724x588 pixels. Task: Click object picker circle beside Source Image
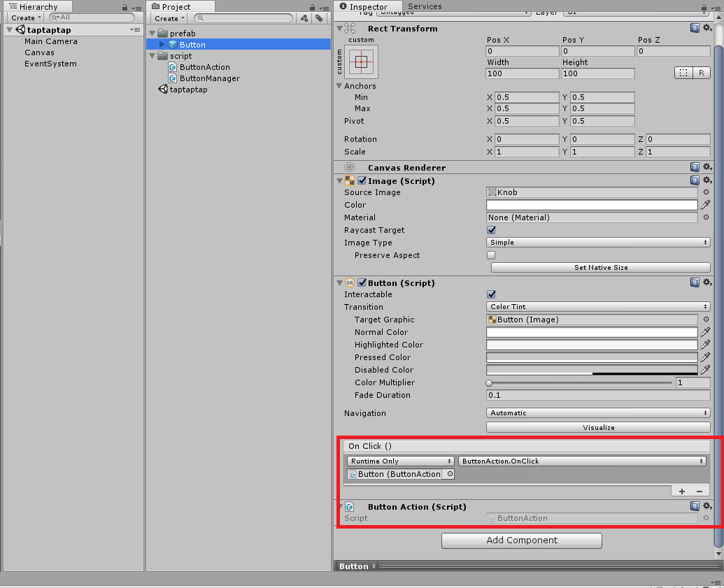pyautogui.click(x=706, y=192)
